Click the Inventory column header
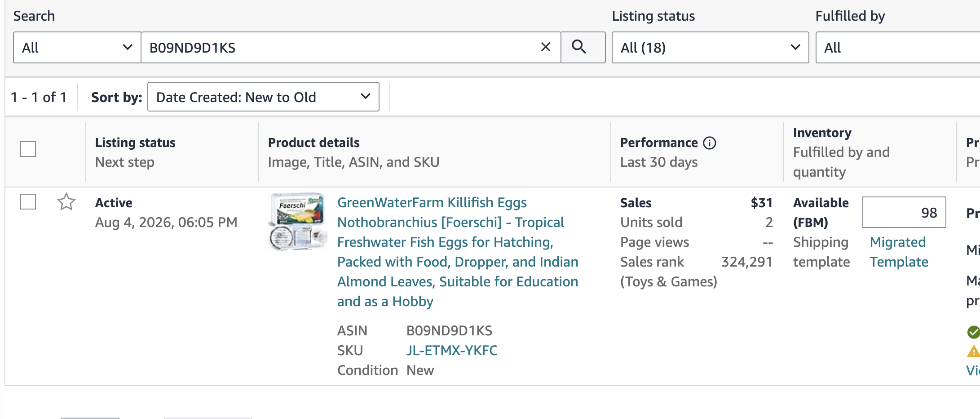The image size is (980, 419). coord(822,133)
